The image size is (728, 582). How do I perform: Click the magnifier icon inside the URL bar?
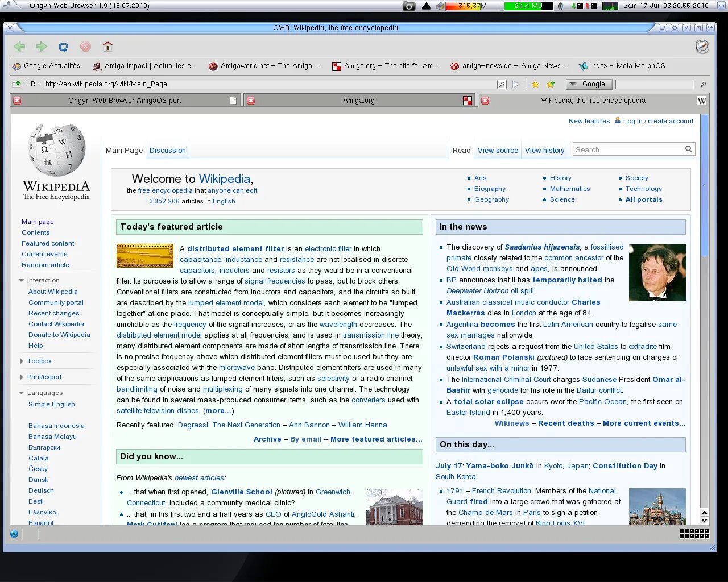pyautogui.click(x=502, y=84)
